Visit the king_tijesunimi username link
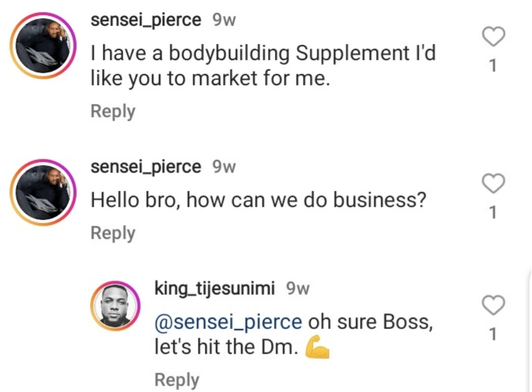 click(x=215, y=289)
